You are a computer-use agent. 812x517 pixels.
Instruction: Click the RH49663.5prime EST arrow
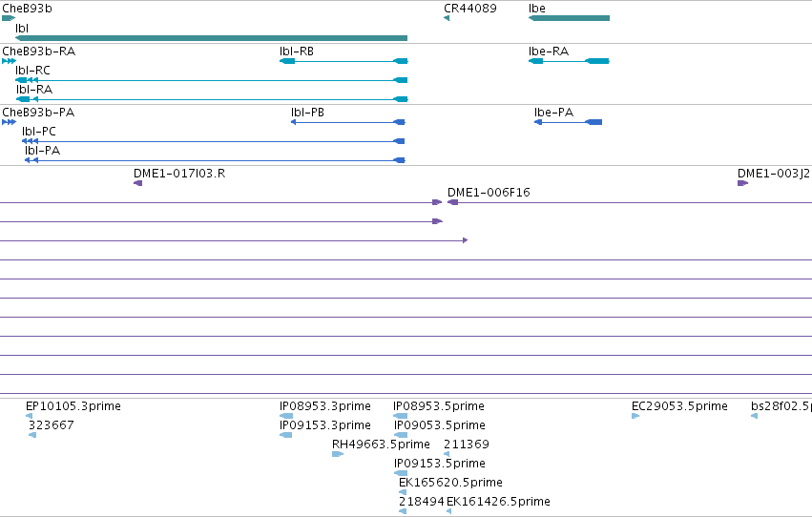pos(338,454)
